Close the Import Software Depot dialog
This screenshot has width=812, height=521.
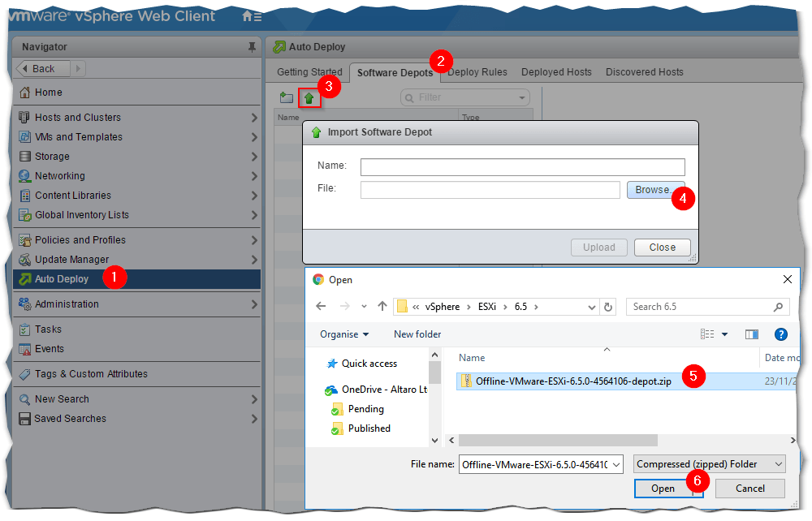pos(663,248)
